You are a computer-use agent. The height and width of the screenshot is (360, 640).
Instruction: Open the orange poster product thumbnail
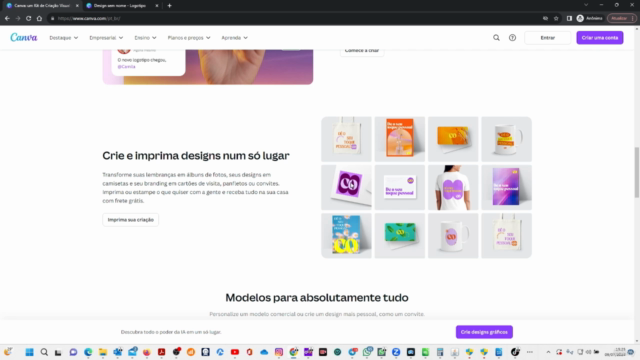coord(400,139)
